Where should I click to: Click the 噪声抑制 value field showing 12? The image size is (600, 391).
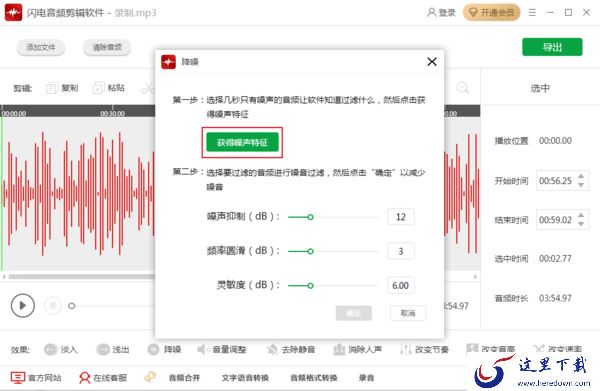coord(401,217)
